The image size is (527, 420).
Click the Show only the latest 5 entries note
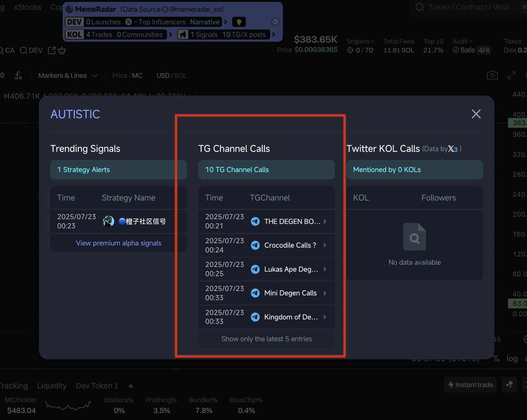[x=267, y=339]
